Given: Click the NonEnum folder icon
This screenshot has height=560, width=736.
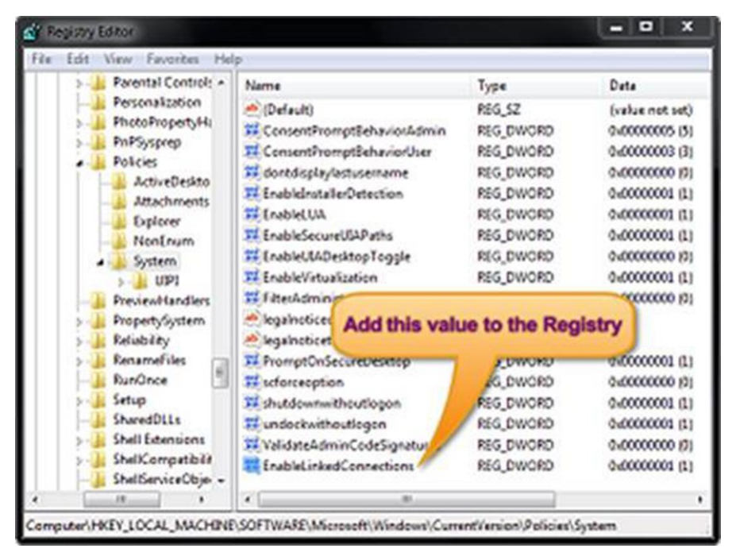Looking at the screenshot, I should (119, 241).
